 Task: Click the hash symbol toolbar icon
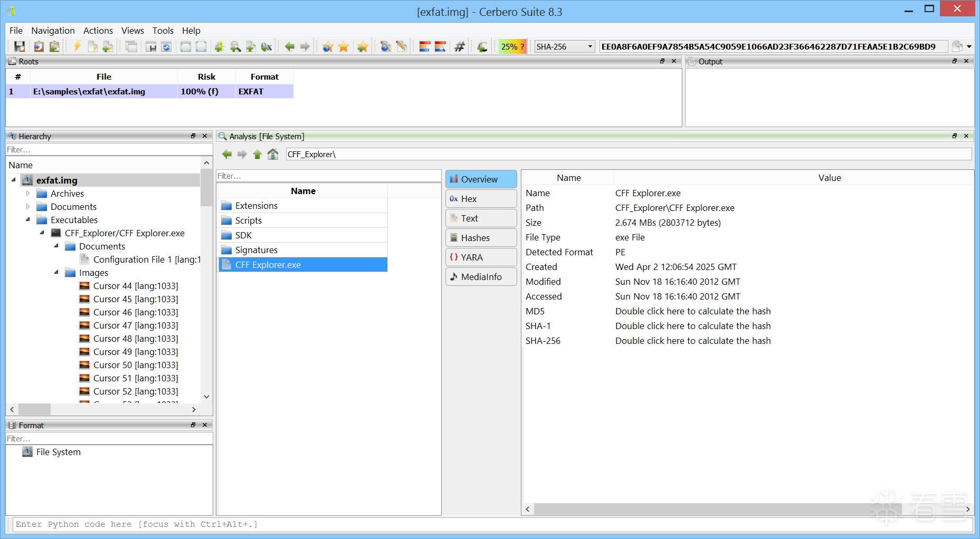pos(460,46)
